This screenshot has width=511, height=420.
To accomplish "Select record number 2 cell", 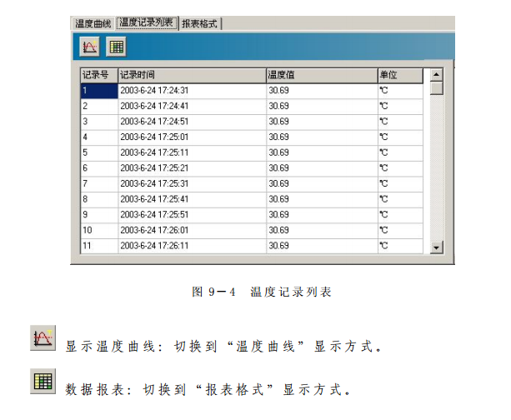I will pos(99,106).
